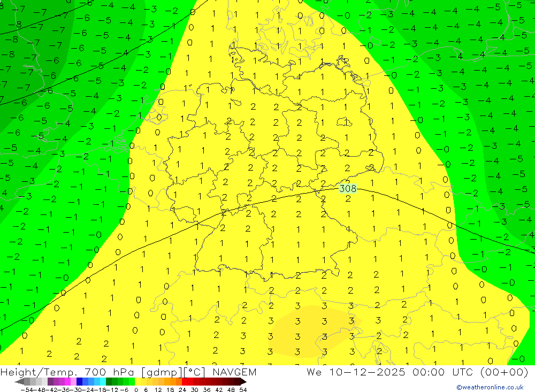
Task: Click the legend scale label 0
Action: 136,390
